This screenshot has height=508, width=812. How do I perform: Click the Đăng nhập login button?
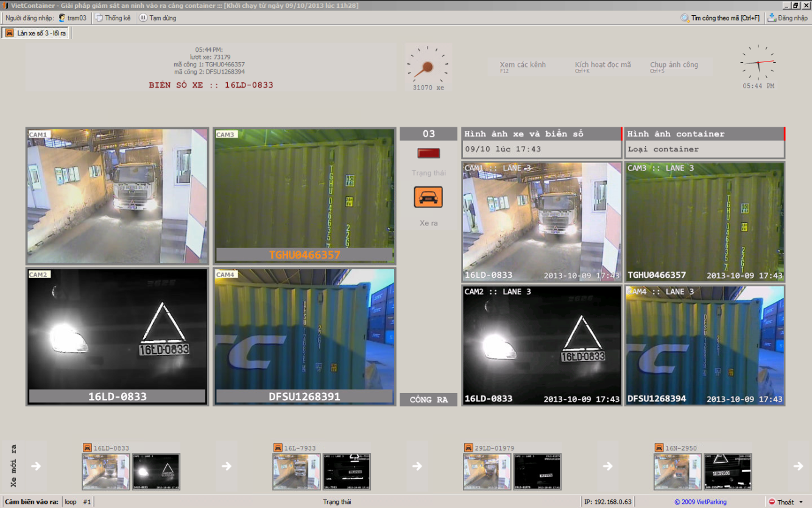(x=788, y=18)
